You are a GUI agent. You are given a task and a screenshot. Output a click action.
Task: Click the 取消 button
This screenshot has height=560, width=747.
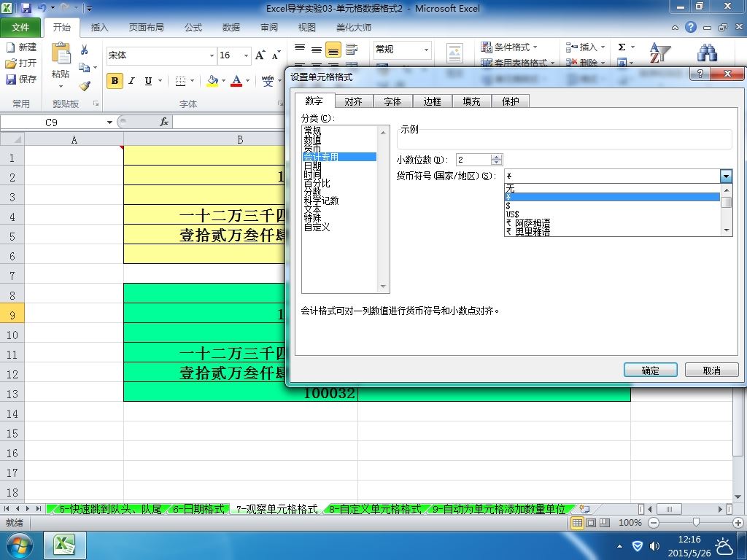[x=712, y=370]
